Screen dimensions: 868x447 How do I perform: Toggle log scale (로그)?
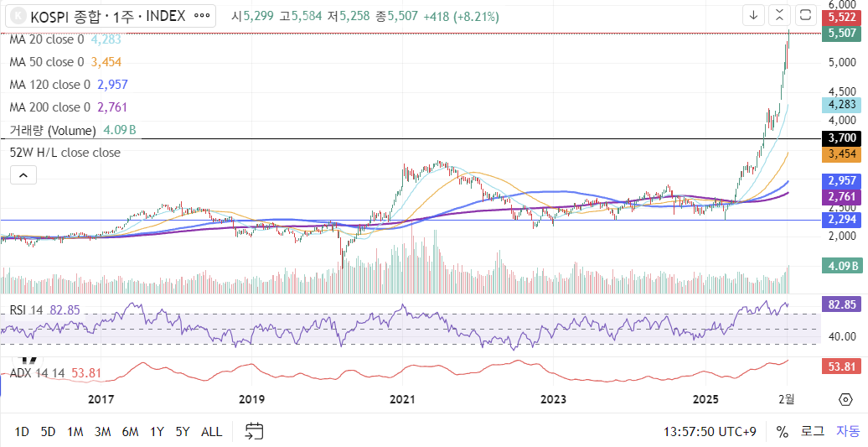(812, 431)
